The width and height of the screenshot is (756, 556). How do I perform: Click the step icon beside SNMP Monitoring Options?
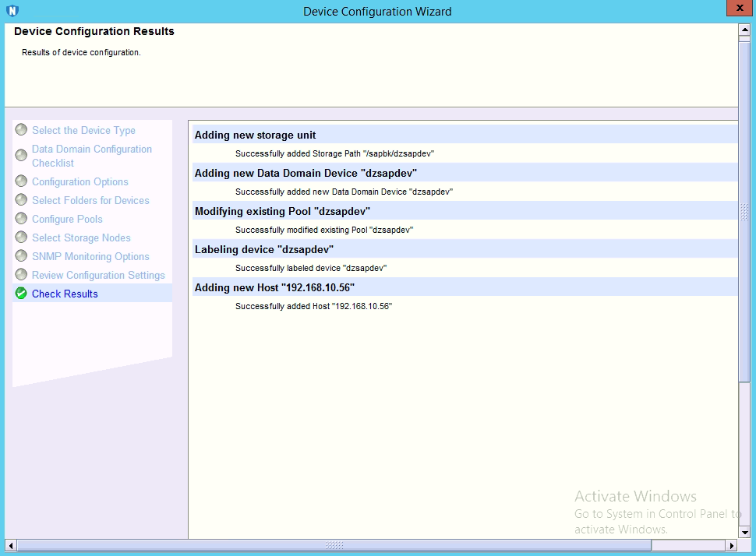click(x=21, y=256)
